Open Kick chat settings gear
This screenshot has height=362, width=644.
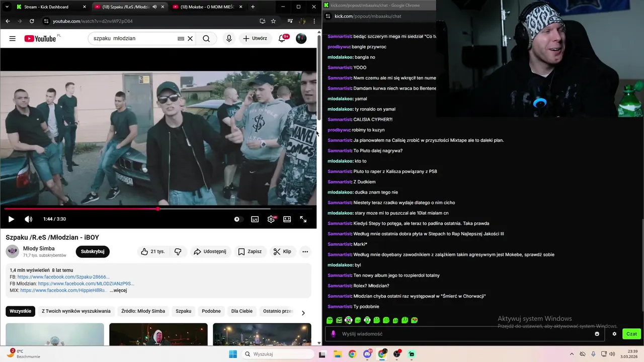point(614,334)
